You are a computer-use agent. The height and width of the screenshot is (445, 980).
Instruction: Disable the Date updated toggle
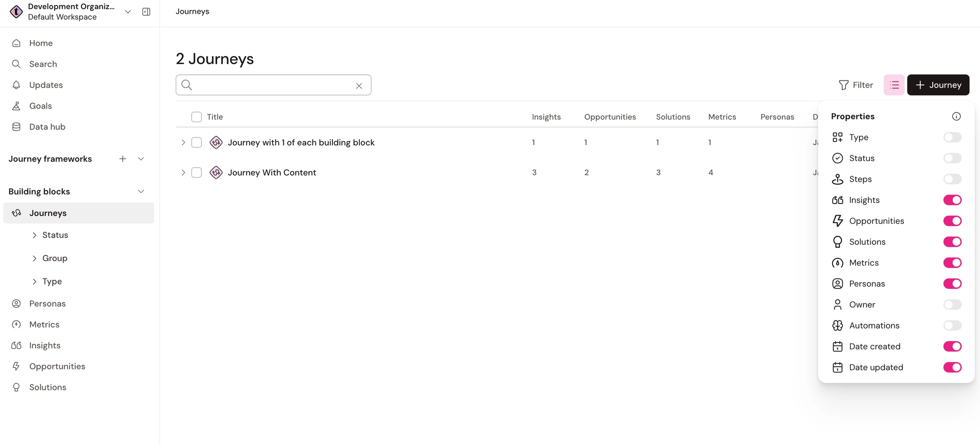[x=952, y=367]
